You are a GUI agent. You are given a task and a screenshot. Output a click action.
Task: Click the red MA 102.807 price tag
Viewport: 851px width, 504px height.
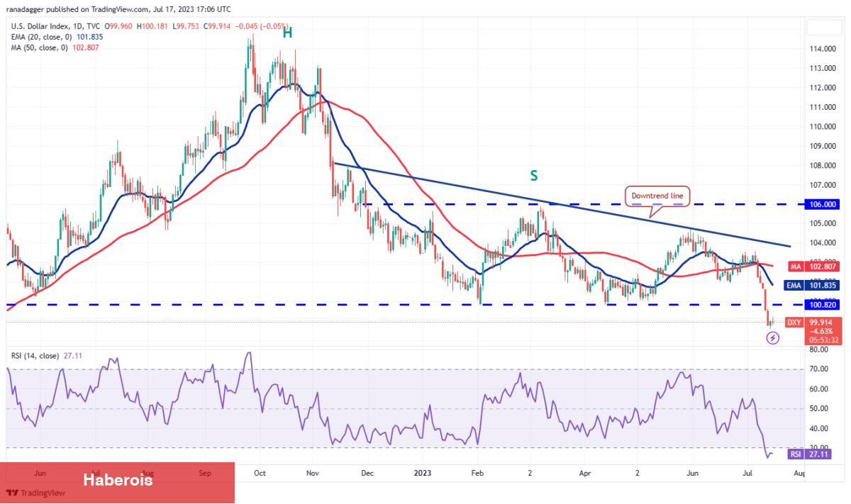(x=816, y=267)
